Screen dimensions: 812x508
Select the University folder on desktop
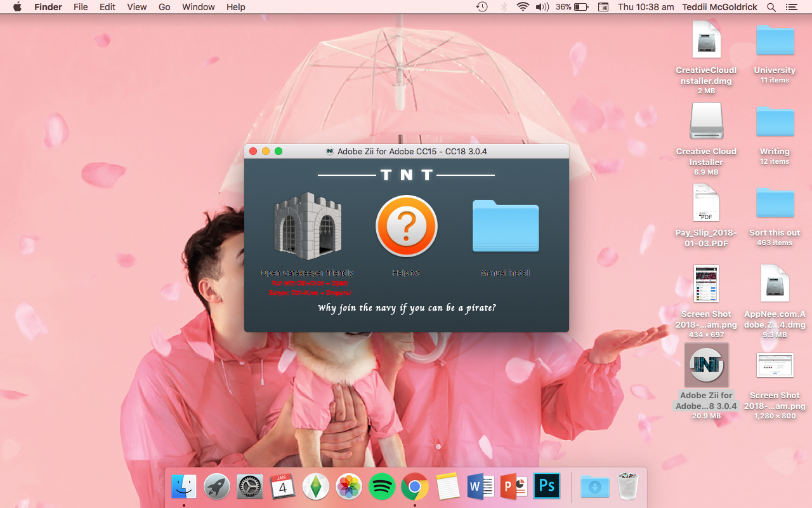tap(775, 41)
